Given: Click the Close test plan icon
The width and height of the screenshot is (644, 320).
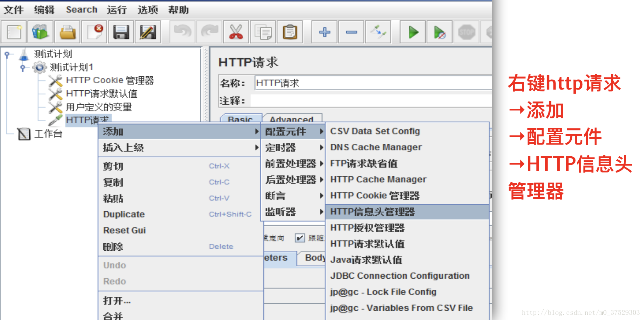Looking at the screenshot, I should 94,32.
